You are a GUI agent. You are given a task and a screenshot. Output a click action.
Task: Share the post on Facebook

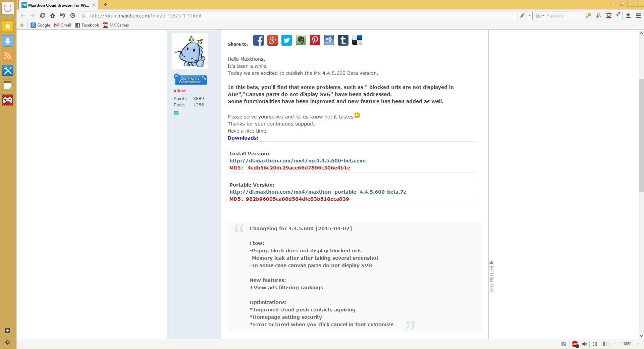[259, 40]
